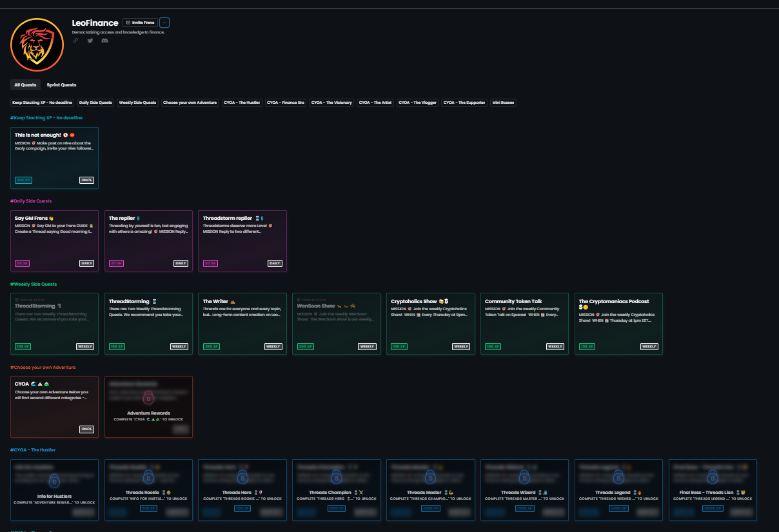Click the #Weekly Side Quests section heading

tap(34, 284)
